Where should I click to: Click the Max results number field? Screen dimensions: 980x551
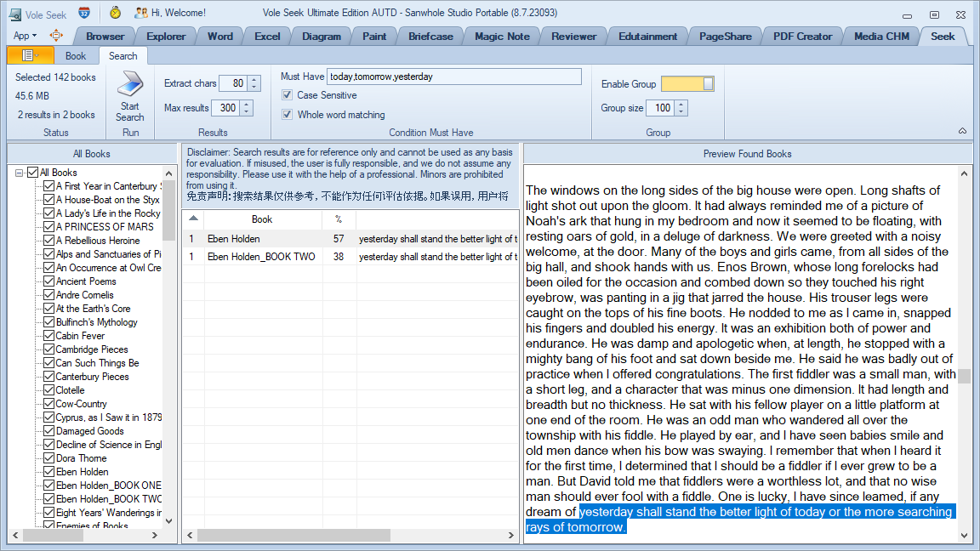click(x=226, y=108)
